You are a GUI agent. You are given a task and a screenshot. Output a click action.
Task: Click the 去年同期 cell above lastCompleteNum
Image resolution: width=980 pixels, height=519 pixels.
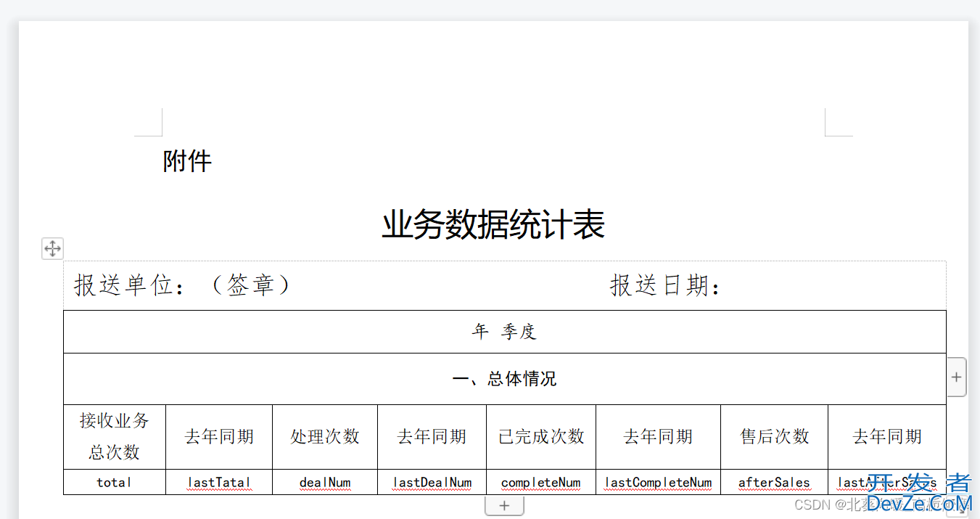(x=658, y=436)
